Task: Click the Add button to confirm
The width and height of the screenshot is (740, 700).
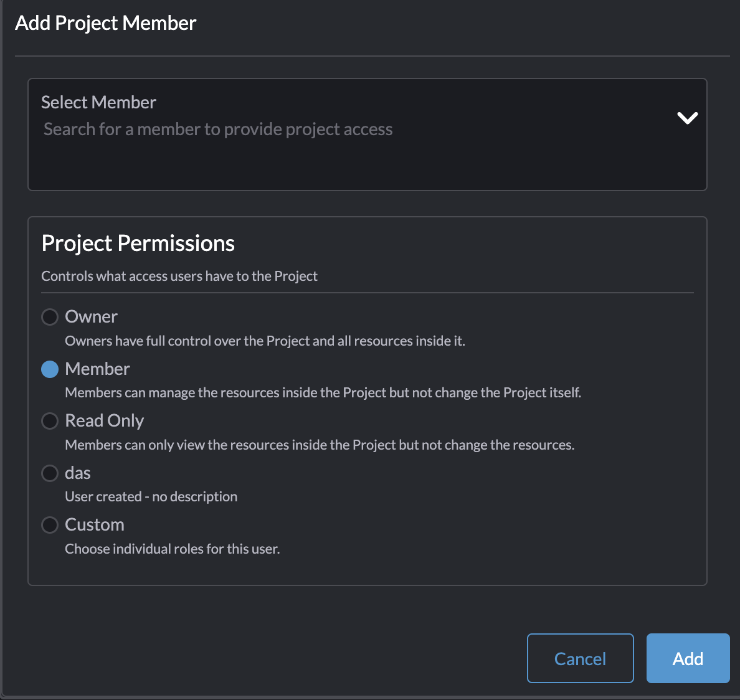Action: 688,658
